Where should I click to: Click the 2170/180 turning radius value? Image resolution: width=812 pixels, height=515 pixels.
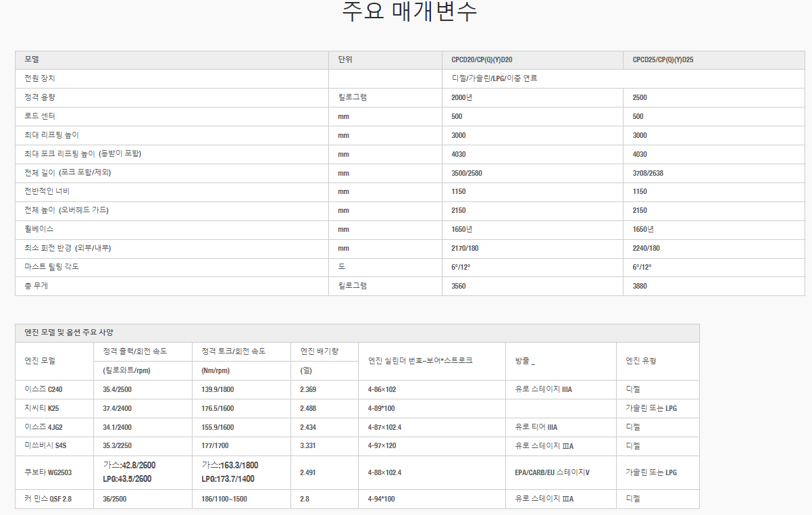point(465,248)
